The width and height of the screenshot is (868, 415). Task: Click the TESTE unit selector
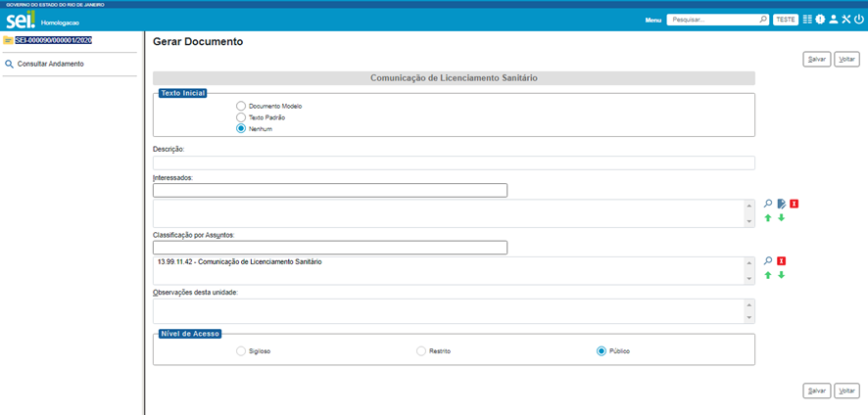pyautogui.click(x=785, y=20)
